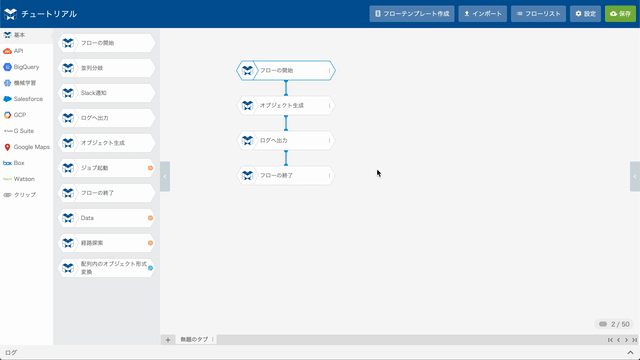
Task: Select the クリップ category
Action: [26, 195]
